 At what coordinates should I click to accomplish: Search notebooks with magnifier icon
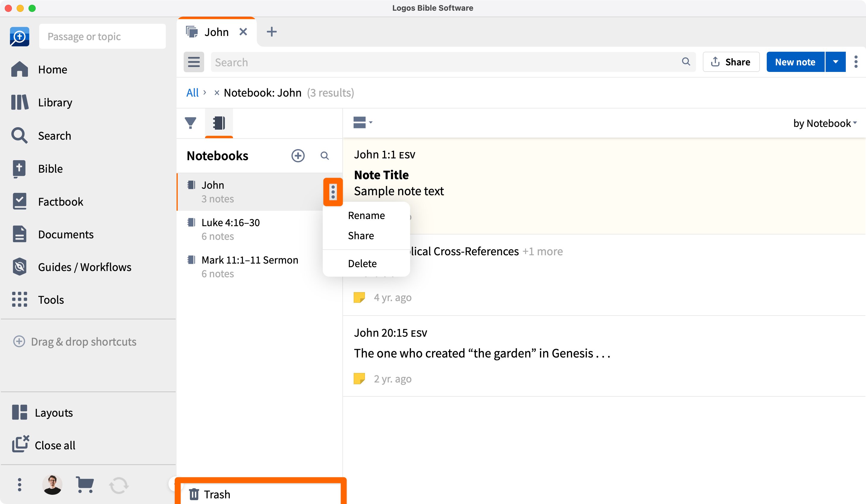[x=325, y=156]
